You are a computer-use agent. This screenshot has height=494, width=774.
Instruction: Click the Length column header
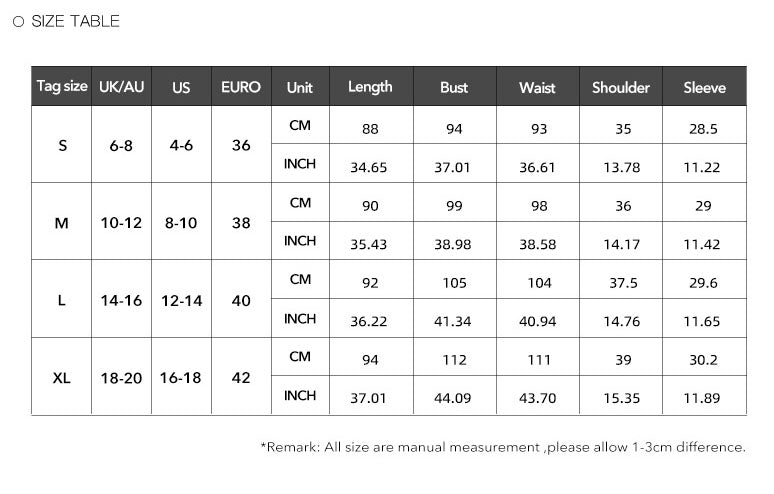(371, 86)
